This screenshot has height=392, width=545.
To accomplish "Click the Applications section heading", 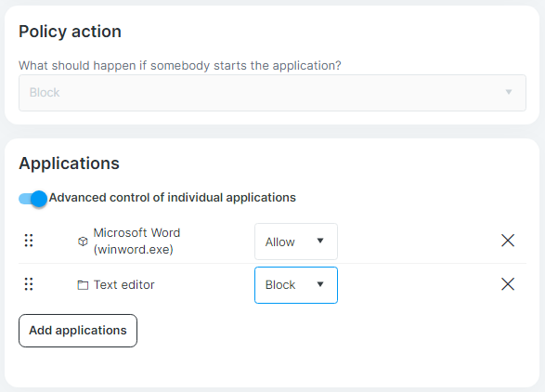I will pyautogui.click(x=69, y=163).
